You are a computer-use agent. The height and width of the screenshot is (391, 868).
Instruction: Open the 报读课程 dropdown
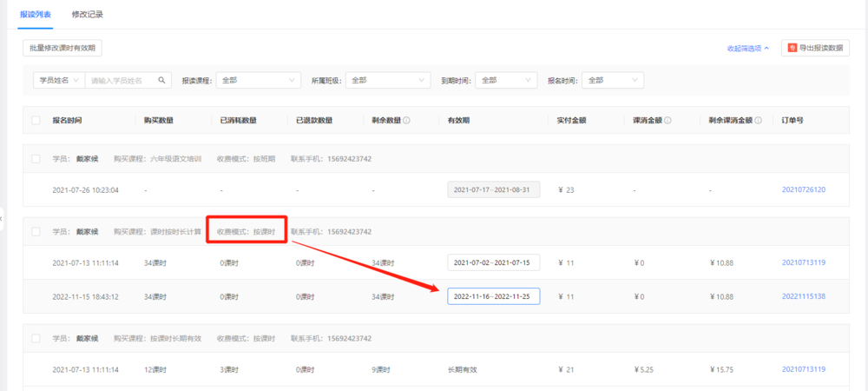(x=257, y=80)
